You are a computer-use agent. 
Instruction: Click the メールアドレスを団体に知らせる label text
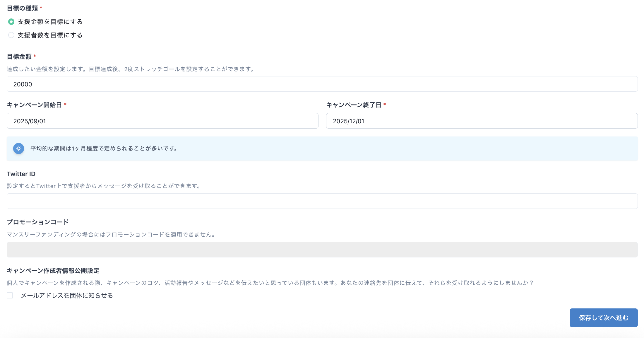[x=67, y=296]
